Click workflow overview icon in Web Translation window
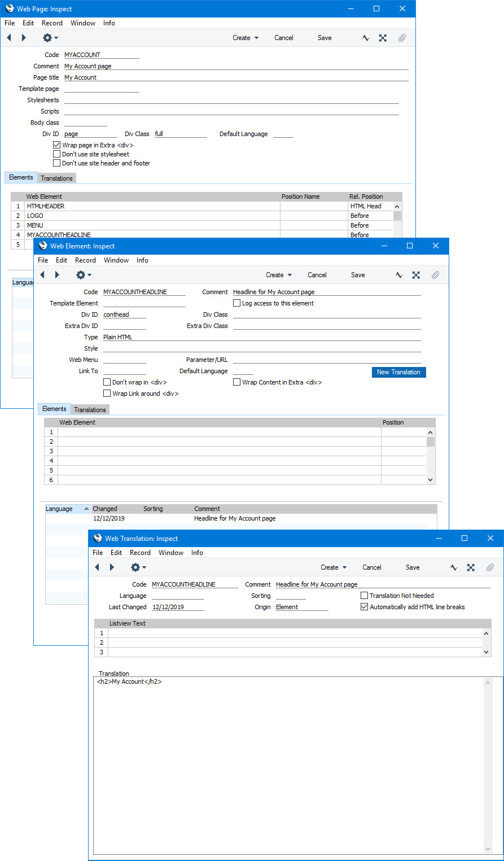Screen dimensions: 504x861 [x=471, y=567]
